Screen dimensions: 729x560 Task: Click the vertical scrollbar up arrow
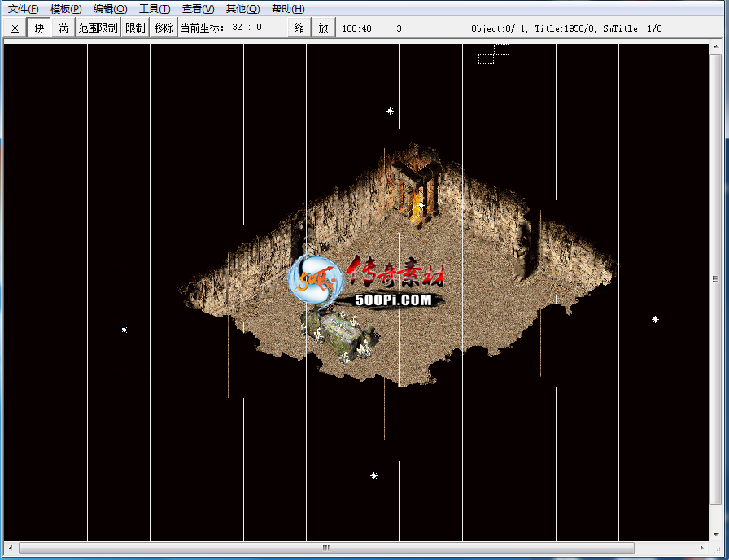tap(715, 46)
